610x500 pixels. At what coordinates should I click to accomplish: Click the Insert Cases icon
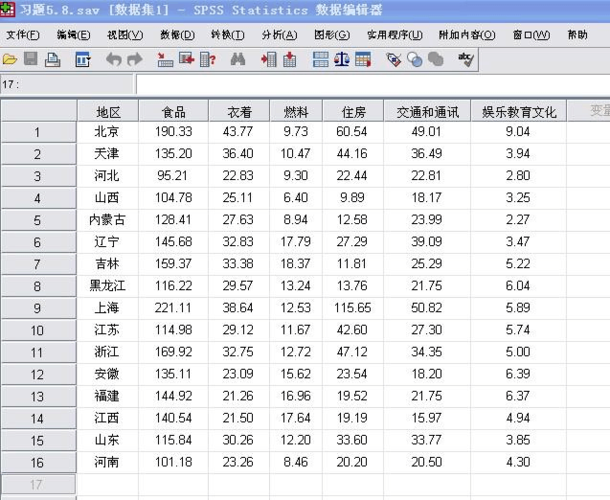tap(268, 60)
